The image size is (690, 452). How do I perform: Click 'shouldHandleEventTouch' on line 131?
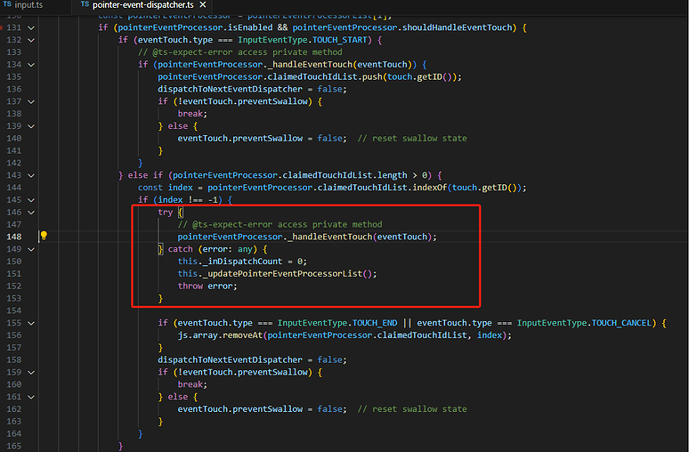point(458,27)
